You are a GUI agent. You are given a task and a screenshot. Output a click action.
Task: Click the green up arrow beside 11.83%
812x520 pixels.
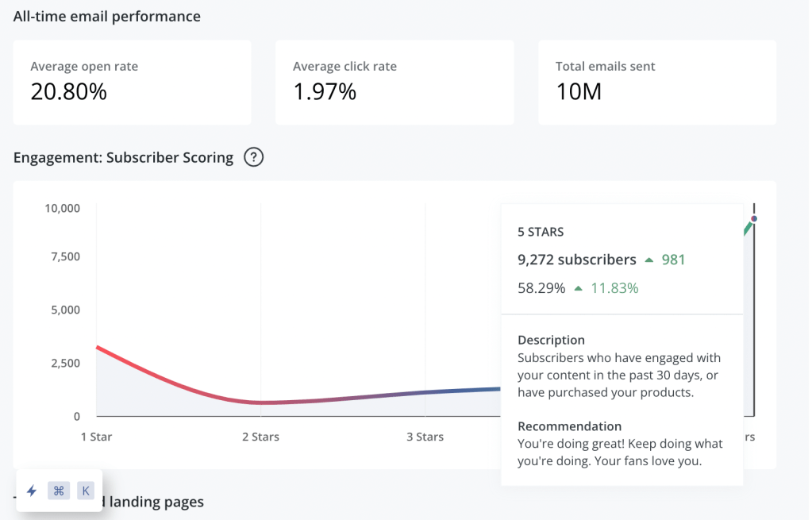tap(579, 288)
